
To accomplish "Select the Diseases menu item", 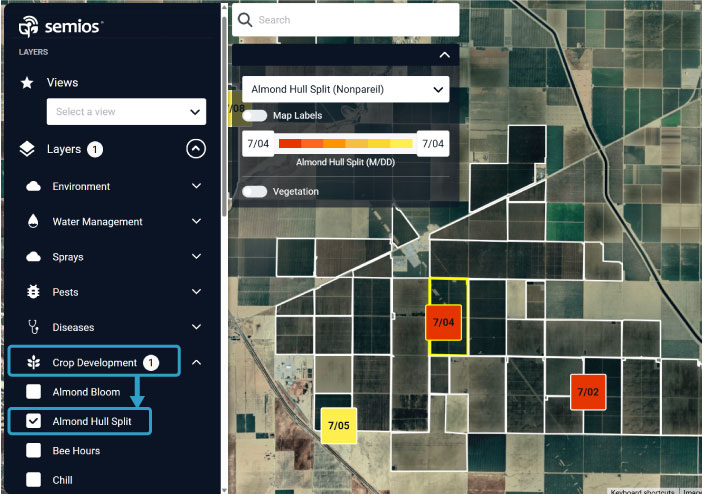I will 73,327.
